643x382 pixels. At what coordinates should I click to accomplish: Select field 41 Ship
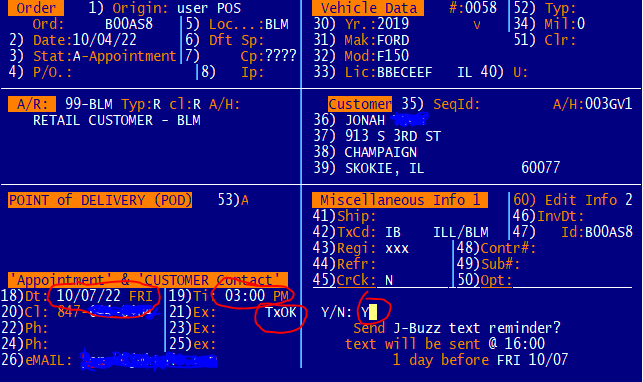(x=344, y=216)
